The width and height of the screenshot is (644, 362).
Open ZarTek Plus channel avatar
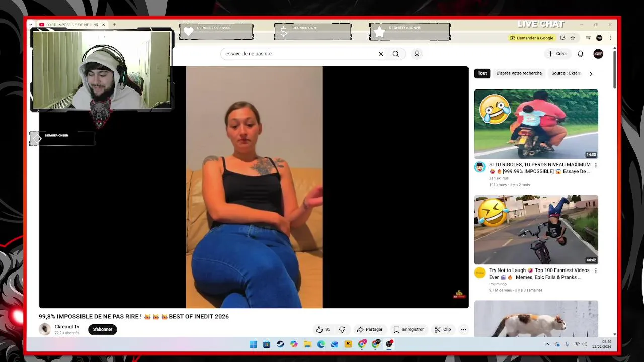tap(479, 167)
